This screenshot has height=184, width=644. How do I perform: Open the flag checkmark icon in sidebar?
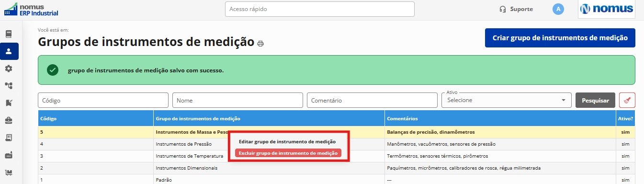[x=9, y=103]
